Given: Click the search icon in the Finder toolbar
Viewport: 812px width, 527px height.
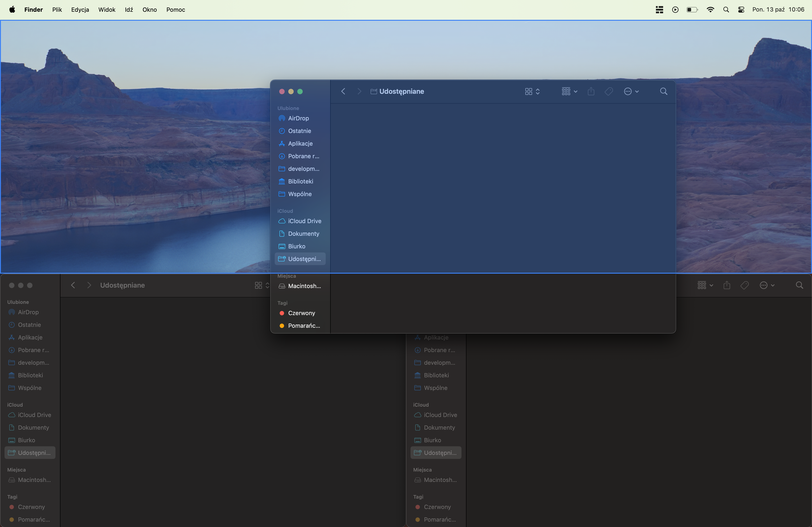Looking at the screenshot, I should click(663, 91).
